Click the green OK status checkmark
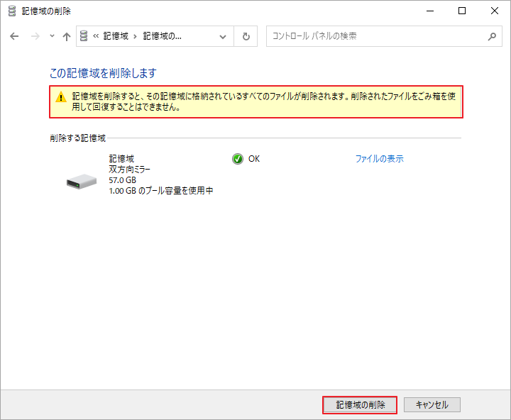 tap(238, 159)
